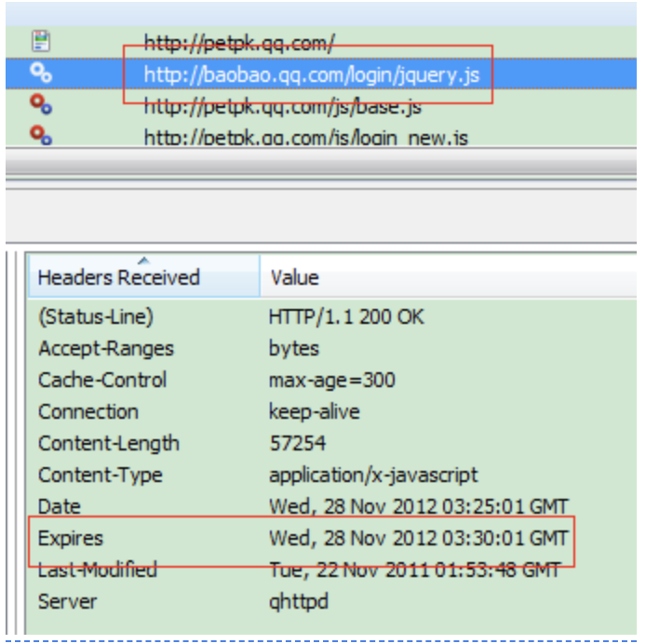Select the Expires header
Screen dimensions: 646x644
71,539
